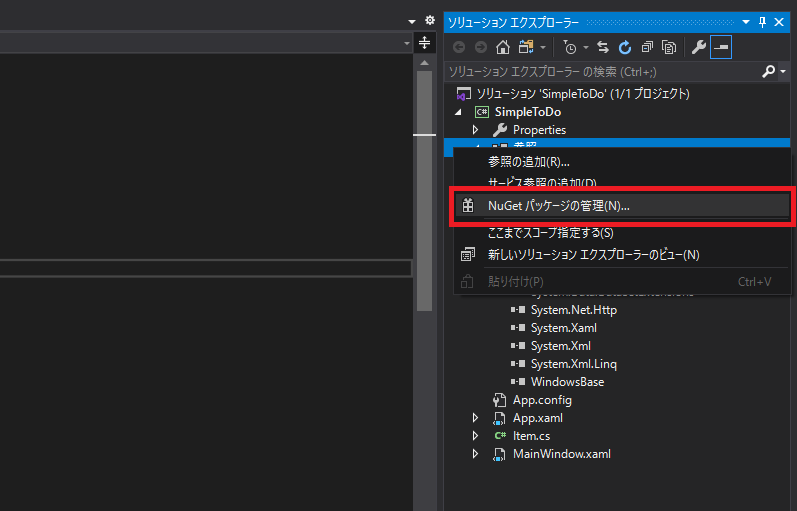The width and height of the screenshot is (797, 511).
Task: Click the Refresh icon in Solution Explorer
Action: [625, 47]
